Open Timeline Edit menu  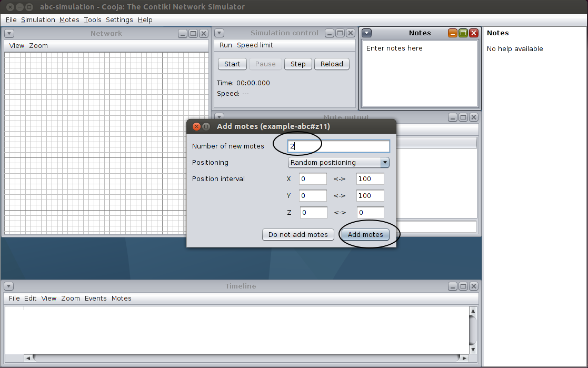tap(30, 298)
